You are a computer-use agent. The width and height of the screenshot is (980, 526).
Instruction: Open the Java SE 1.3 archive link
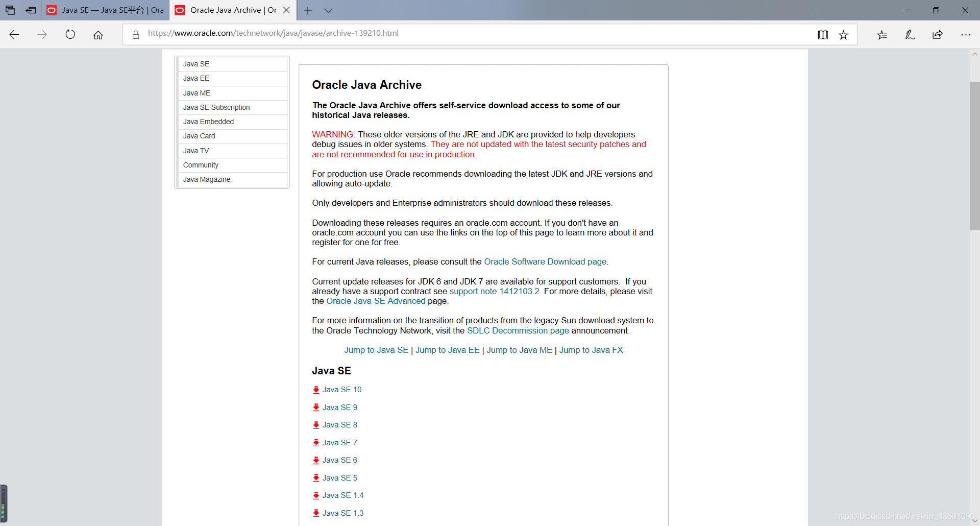[x=343, y=513]
